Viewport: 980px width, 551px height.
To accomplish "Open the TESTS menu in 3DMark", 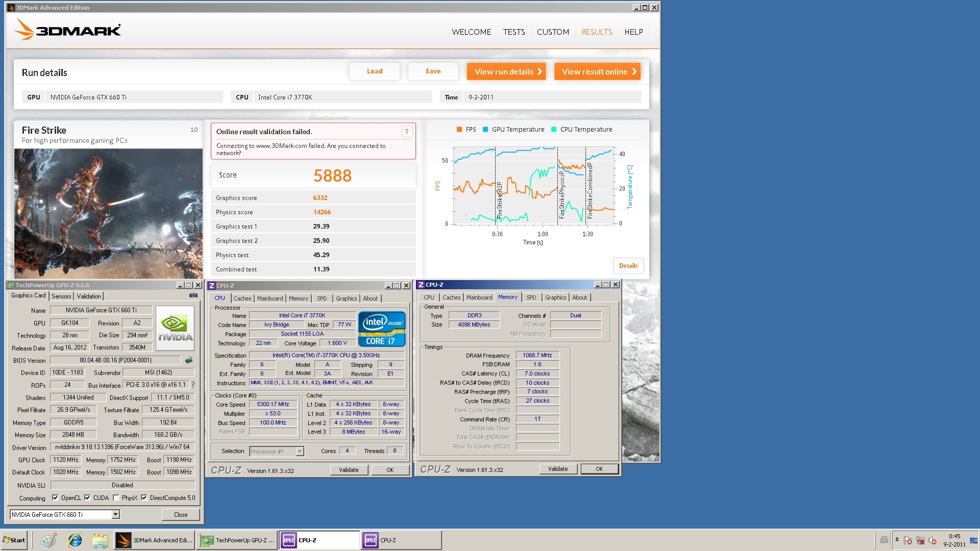I will coord(513,32).
